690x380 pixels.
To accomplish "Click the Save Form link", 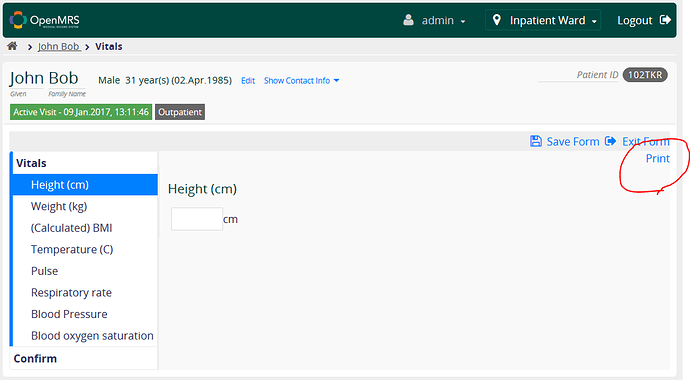I will point(573,142).
